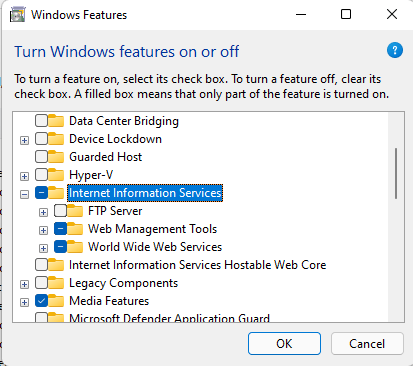
Task: Expand the Media Features node
Action: point(24,302)
